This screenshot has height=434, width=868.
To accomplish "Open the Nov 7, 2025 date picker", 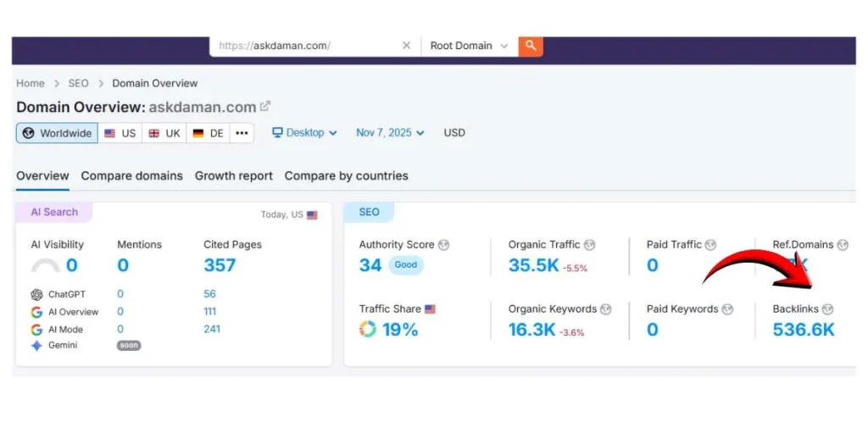I will (390, 133).
